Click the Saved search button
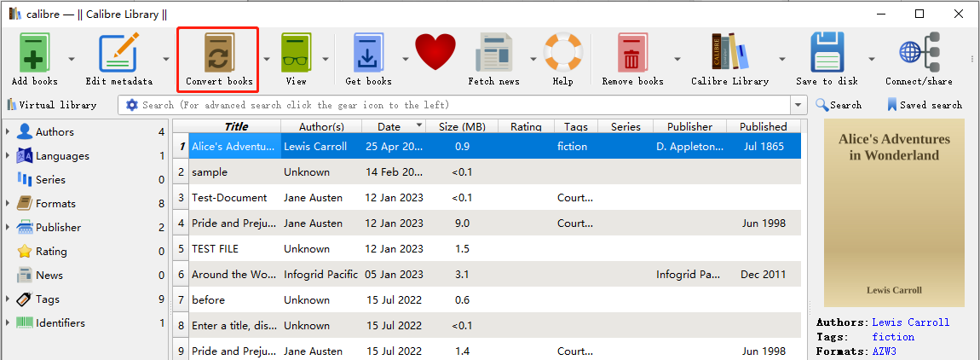The width and height of the screenshot is (980, 360). coord(925,105)
